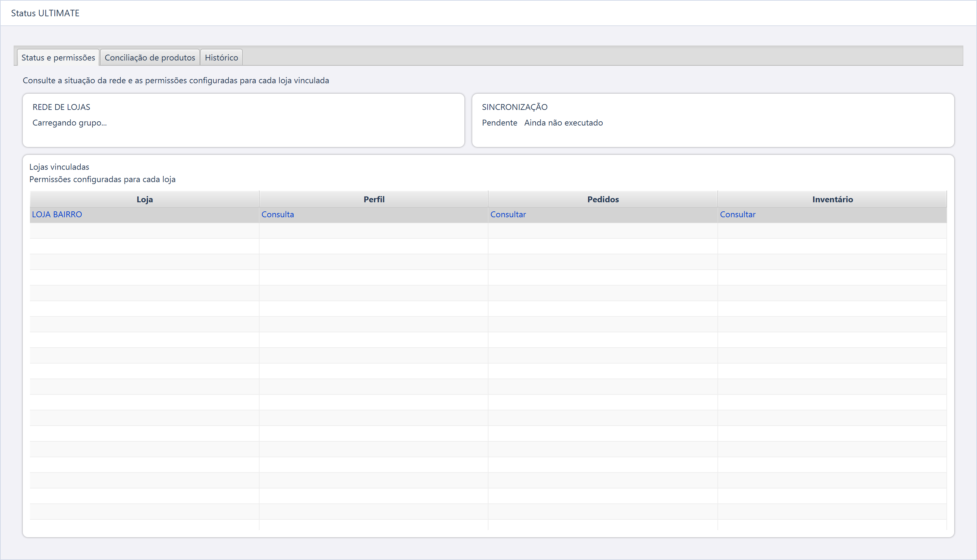977x560 pixels.
Task: Click Consultar under Pedidos column
Action: pyautogui.click(x=508, y=215)
